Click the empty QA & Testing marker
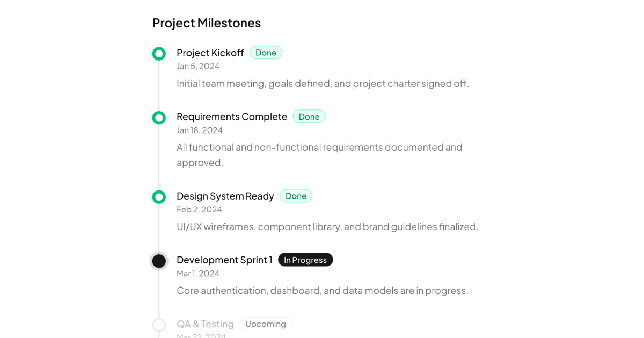This screenshot has width=644, height=338. point(159,325)
